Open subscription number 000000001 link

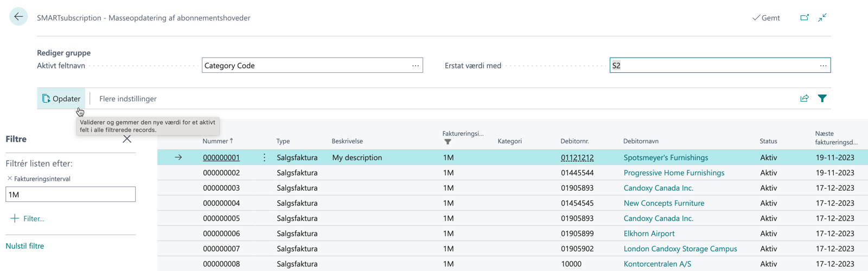[x=221, y=157]
